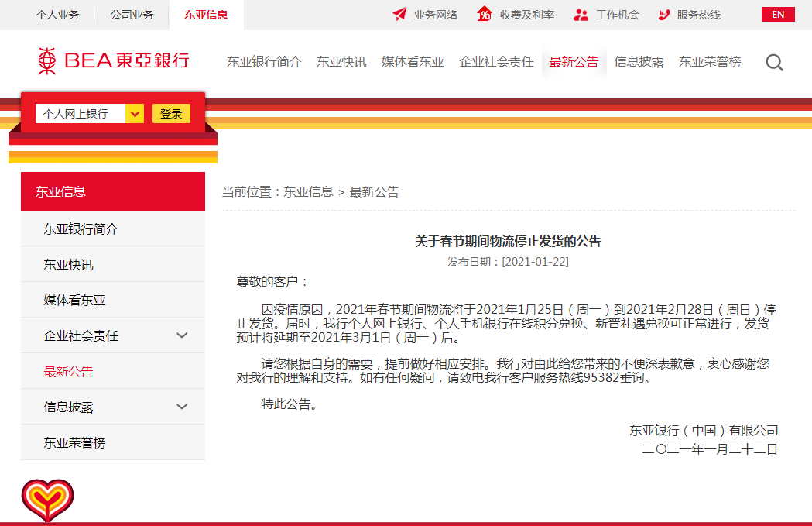Click the signature 东亚银行（中国）有限公司

[x=704, y=431]
